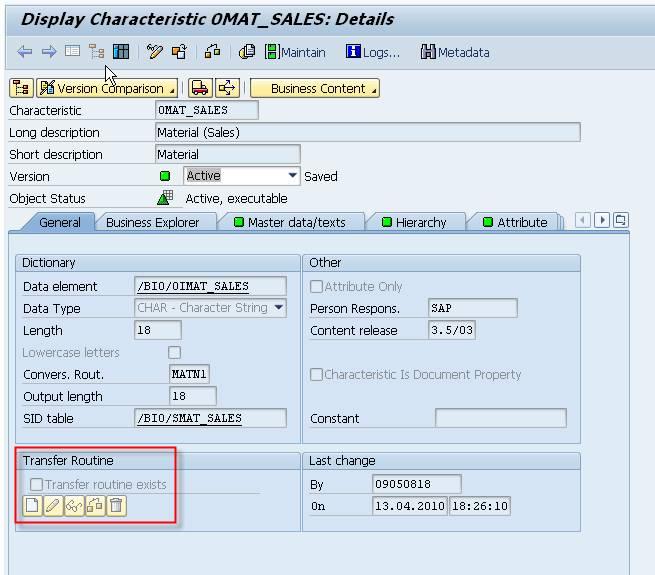Open the Logs toolbar button
The image size is (655, 575).
coord(372,52)
